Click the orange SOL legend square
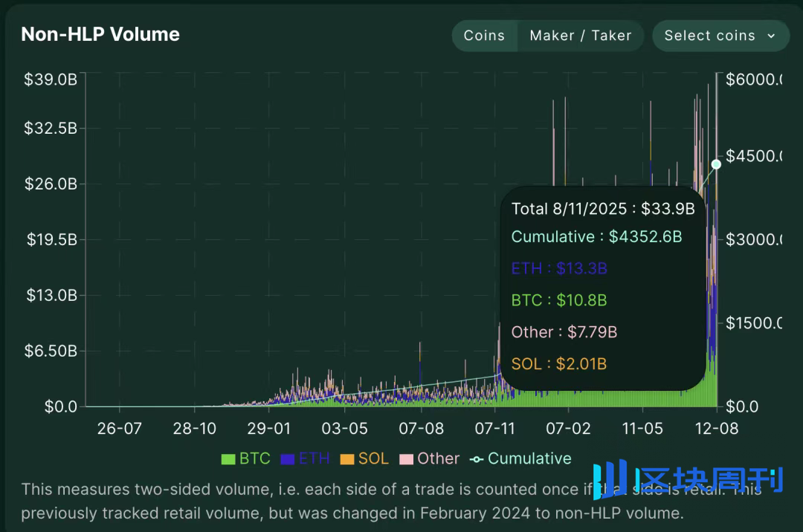Image resolution: width=803 pixels, height=532 pixels. [x=346, y=459]
